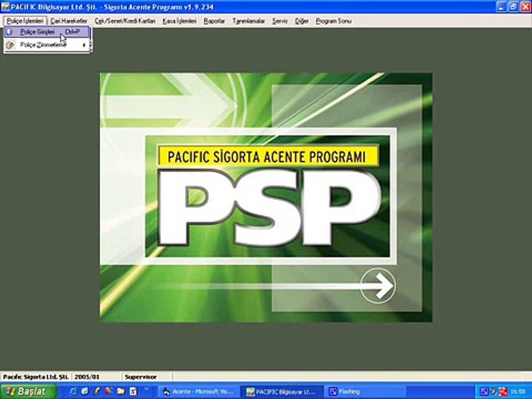Open the Raporlar menu
532x399 pixels.
coord(214,21)
